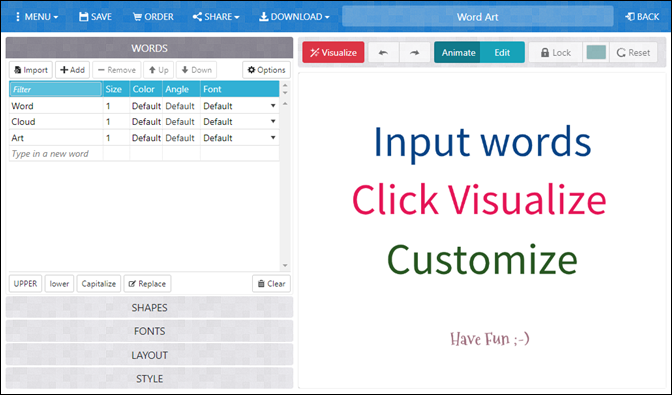
Task: Click 'Customize' text on canvas
Action: pyautogui.click(x=482, y=259)
